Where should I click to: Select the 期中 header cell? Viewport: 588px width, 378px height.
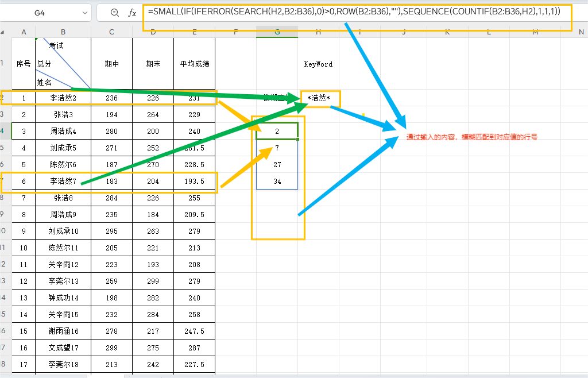pos(112,64)
